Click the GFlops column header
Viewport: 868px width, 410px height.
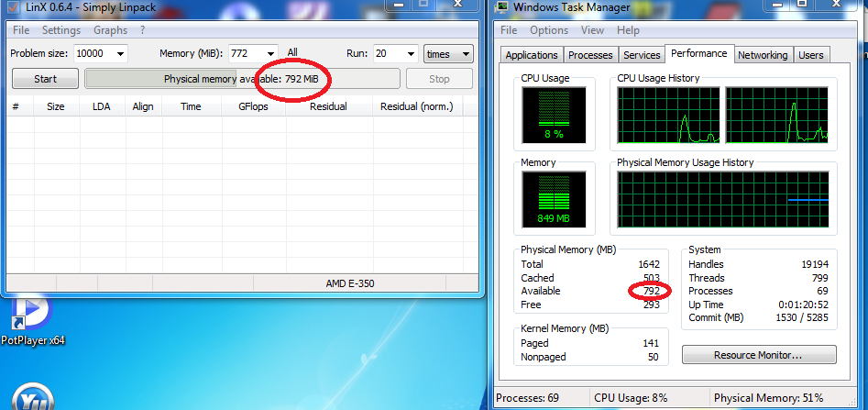(254, 106)
